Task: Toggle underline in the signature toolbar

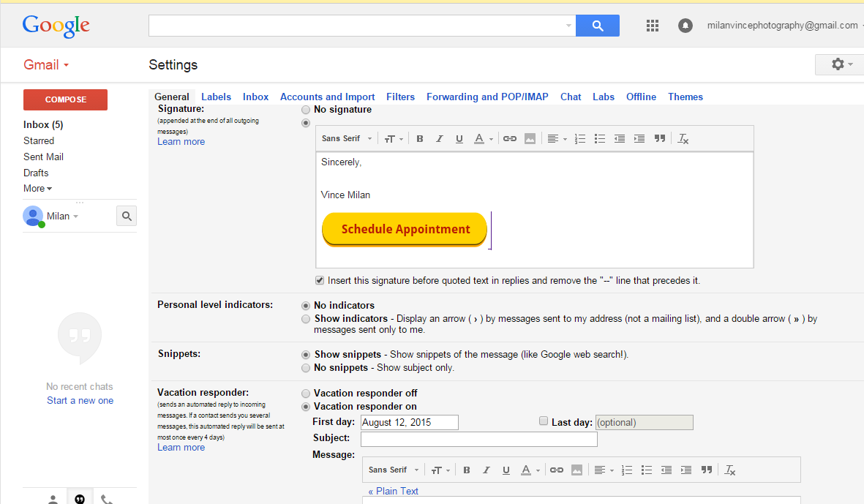Action: tap(459, 139)
